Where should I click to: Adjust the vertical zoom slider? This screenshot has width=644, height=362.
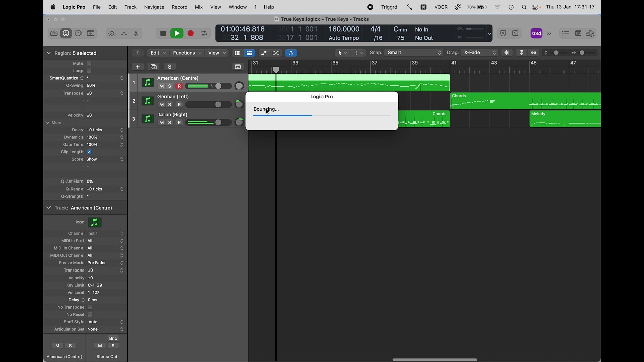[x=556, y=53]
